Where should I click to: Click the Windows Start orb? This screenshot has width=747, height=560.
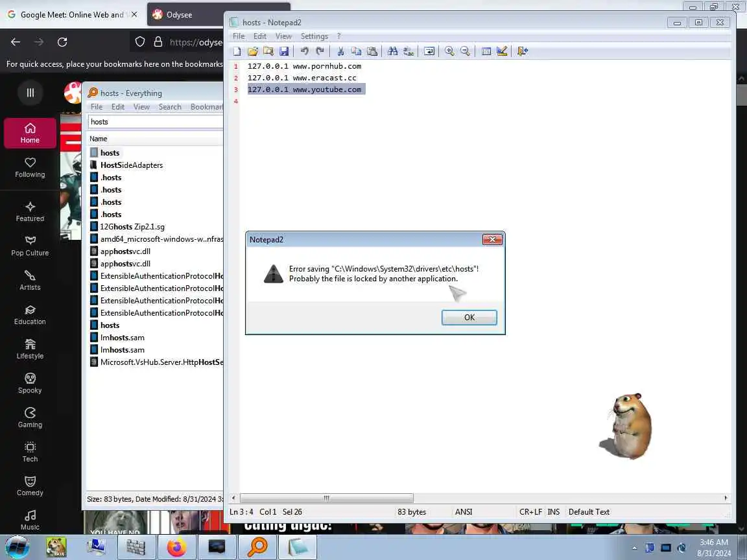click(x=18, y=546)
